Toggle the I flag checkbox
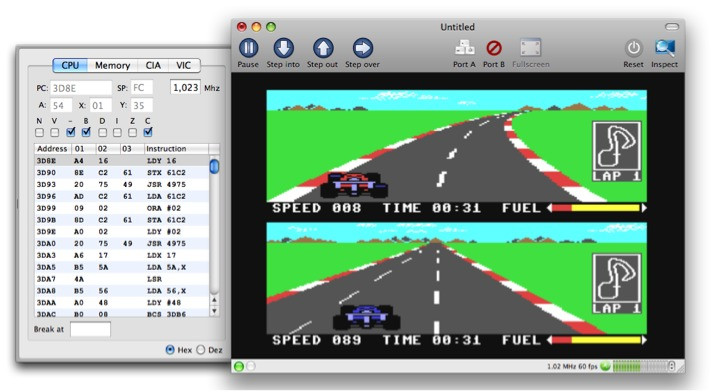Screen dimensions: 711x392 pos(117,132)
